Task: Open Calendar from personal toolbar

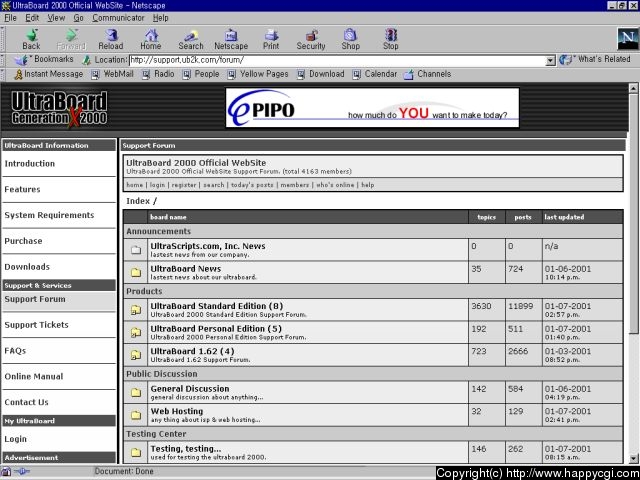Action: coord(375,74)
